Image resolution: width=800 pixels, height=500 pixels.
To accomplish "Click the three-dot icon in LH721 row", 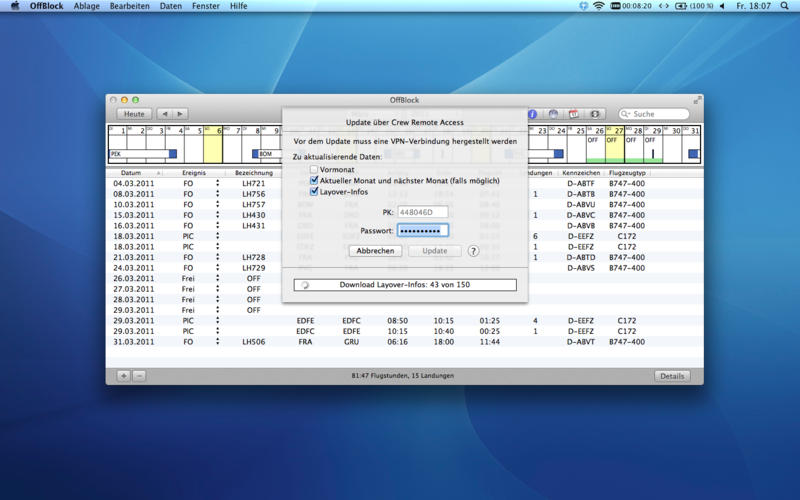I will click(217, 183).
